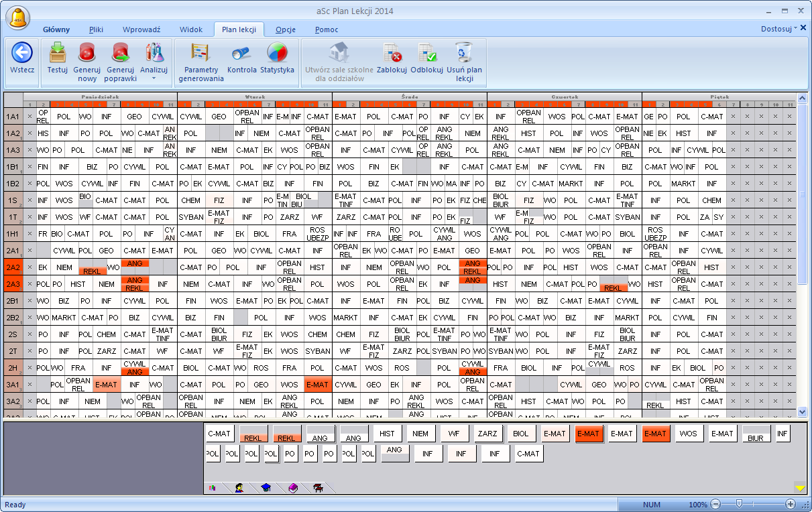
Task: Click the highlighted 2A2 row header
Action: point(14,267)
